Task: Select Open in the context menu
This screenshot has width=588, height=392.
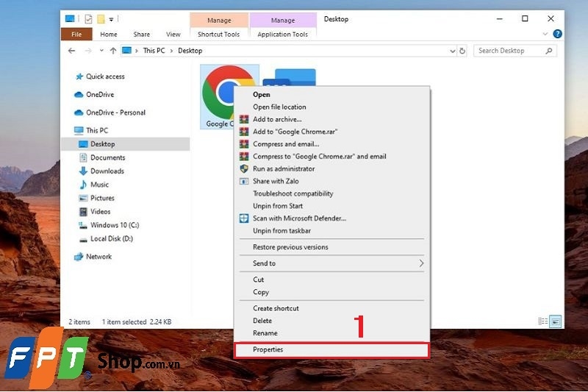Action: pyautogui.click(x=331, y=95)
